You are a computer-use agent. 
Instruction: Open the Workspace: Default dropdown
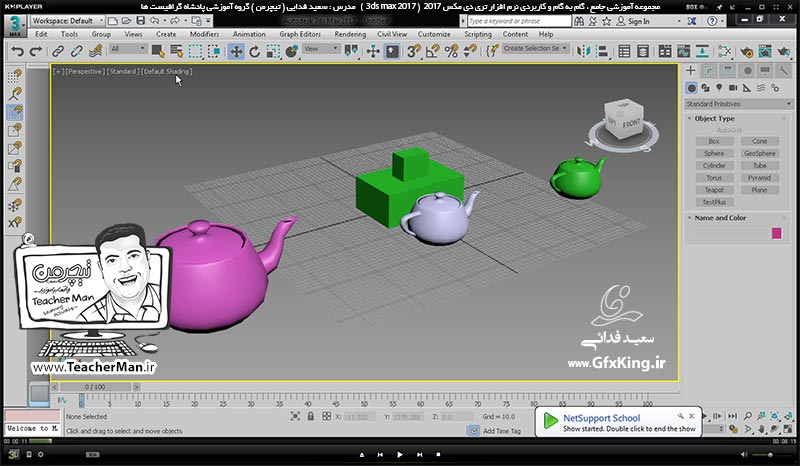(x=67, y=21)
